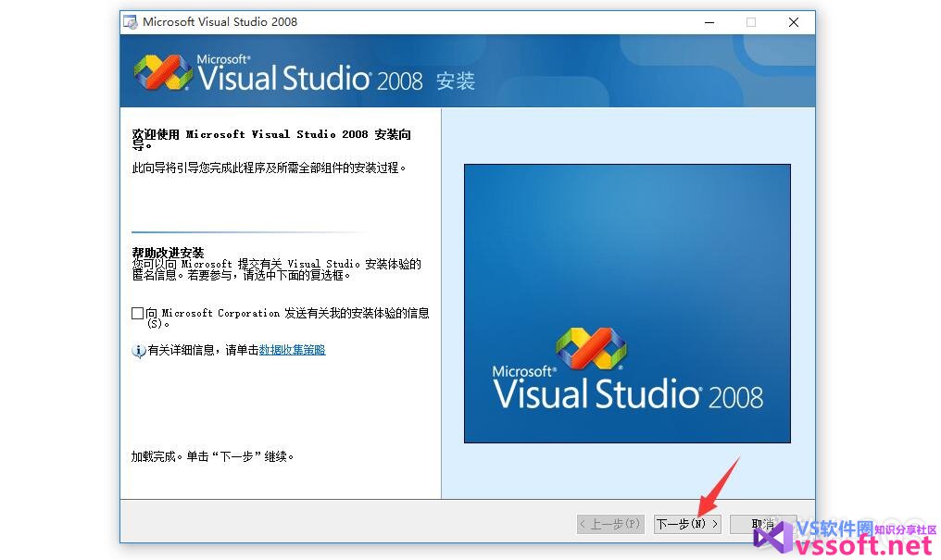Click the info icon beside 有关详细信息
This screenshot has width=941, height=560.
pyautogui.click(x=139, y=351)
